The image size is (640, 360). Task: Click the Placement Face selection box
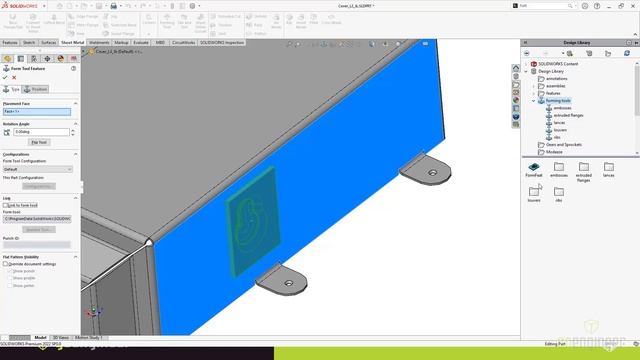click(x=37, y=111)
